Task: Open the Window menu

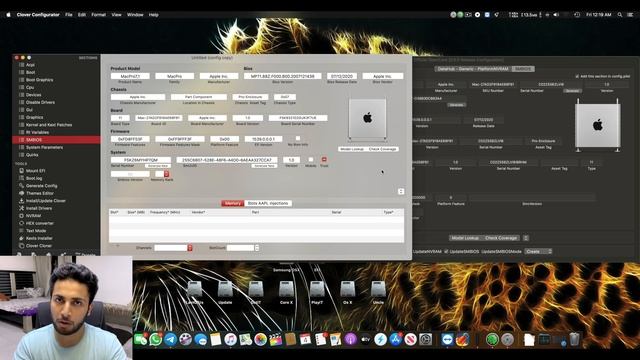Action: pyautogui.click(x=135, y=15)
